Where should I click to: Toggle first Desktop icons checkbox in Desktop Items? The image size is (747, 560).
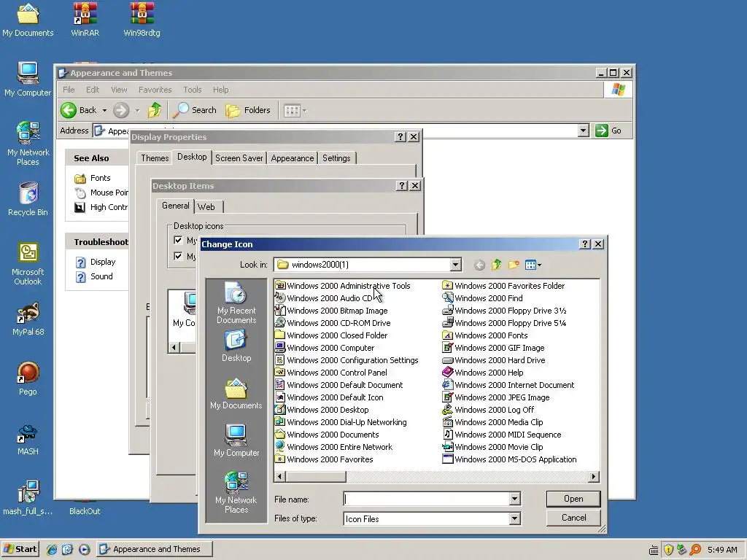pyautogui.click(x=178, y=240)
